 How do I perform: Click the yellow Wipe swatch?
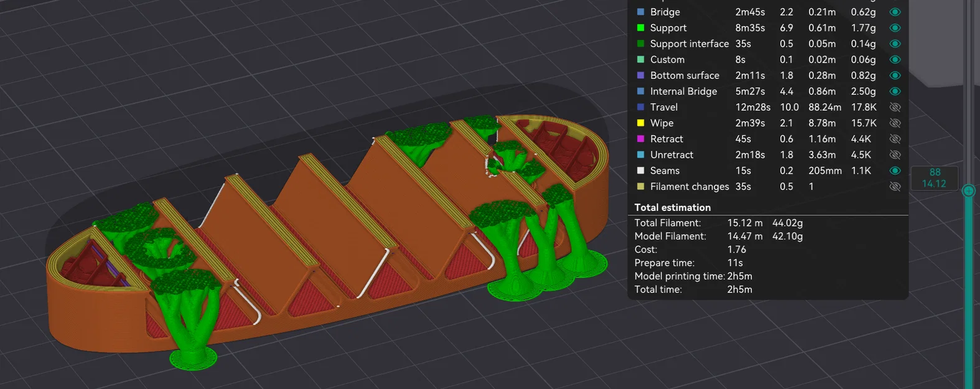click(x=640, y=123)
